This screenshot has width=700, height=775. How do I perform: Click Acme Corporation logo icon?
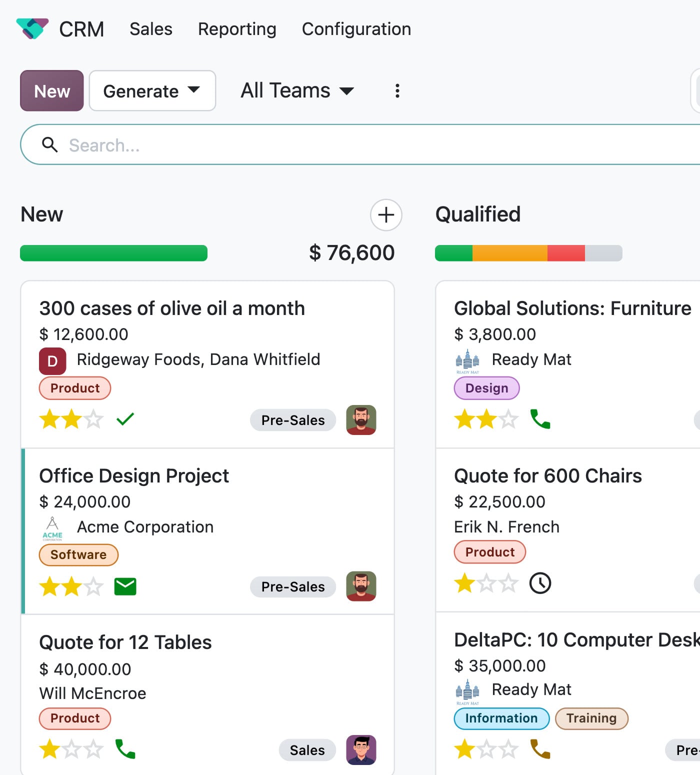(x=52, y=528)
